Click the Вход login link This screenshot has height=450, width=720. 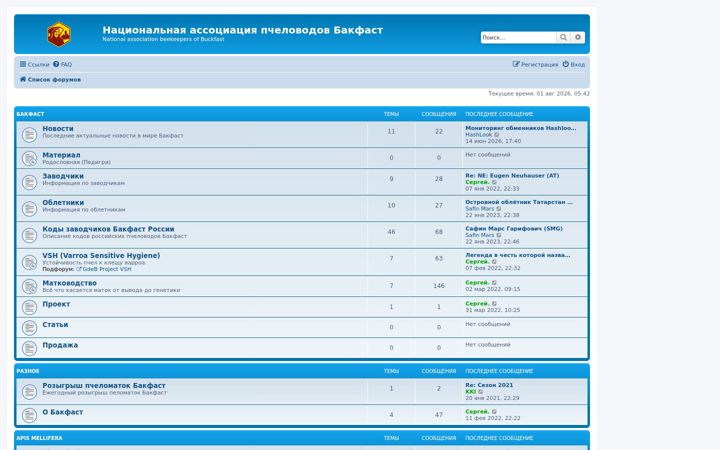tap(574, 64)
